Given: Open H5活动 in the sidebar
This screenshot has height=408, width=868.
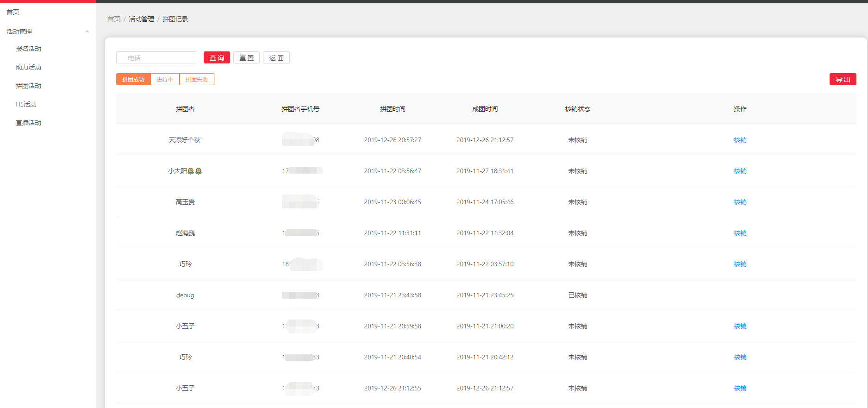Looking at the screenshot, I should tap(26, 104).
